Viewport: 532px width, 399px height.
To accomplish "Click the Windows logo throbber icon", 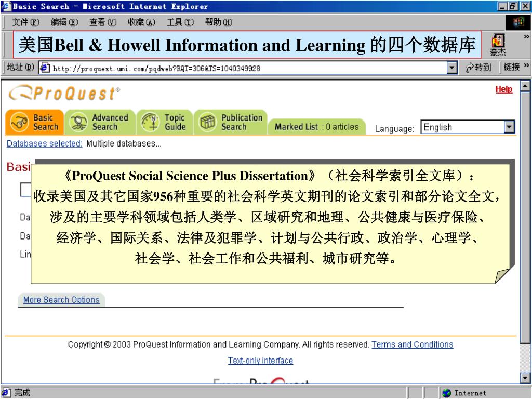I will coord(518,22).
